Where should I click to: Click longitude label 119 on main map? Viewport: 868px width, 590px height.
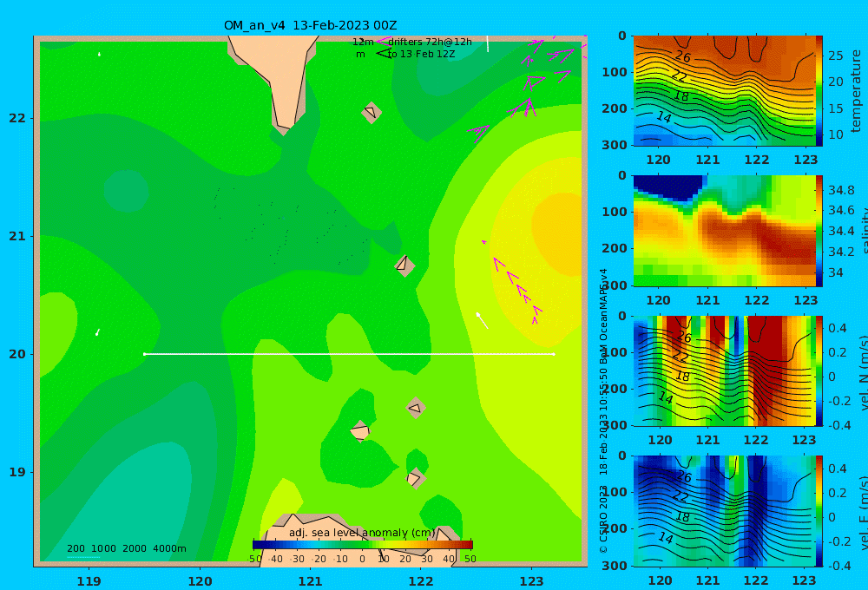89,581
